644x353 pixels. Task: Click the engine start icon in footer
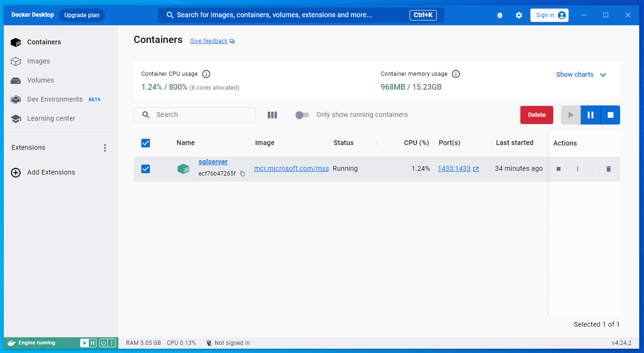84,343
